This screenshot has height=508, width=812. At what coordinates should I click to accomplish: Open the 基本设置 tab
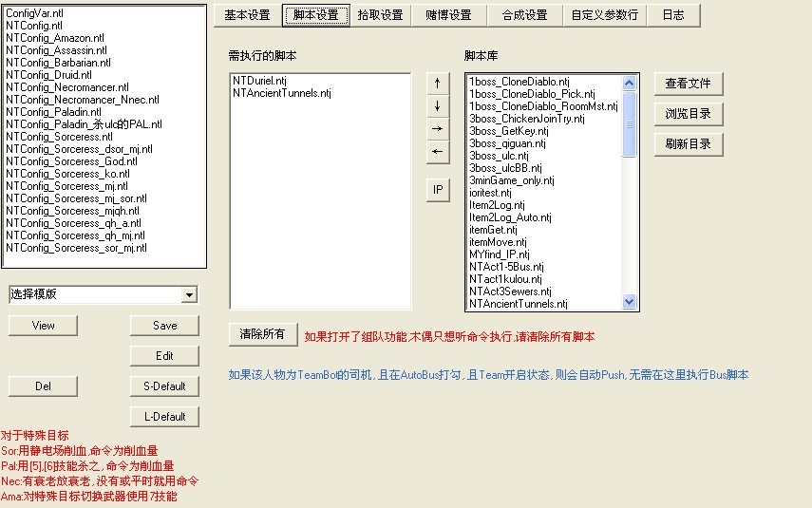point(248,15)
